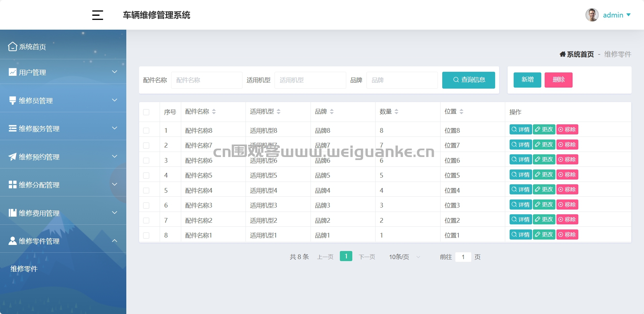View 详情 for 配件名称7

point(521,145)
